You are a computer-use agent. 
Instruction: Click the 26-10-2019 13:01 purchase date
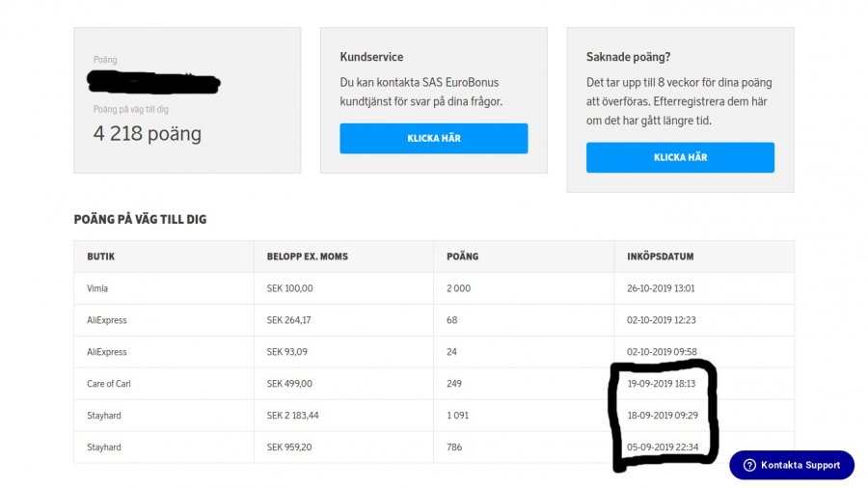(x=661, y=288)
